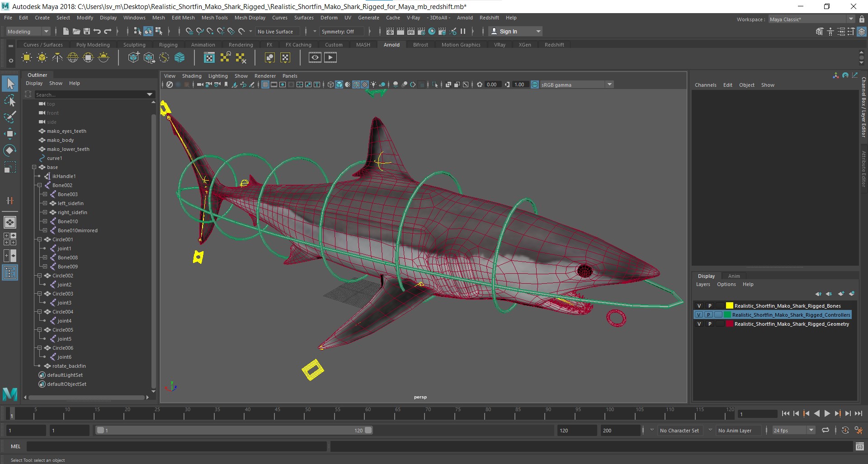The width and height of the screenshot is (868, 464).
Task: Toggle auto keyframe button
Action: [x=845, y=430]
